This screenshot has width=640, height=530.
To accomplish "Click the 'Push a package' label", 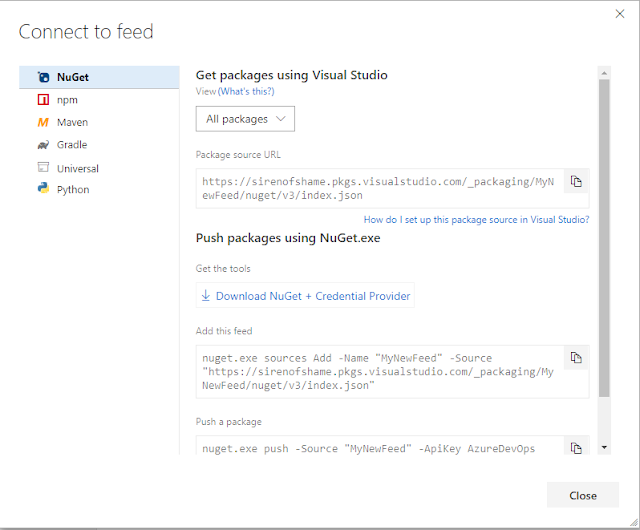I will 229,422.
